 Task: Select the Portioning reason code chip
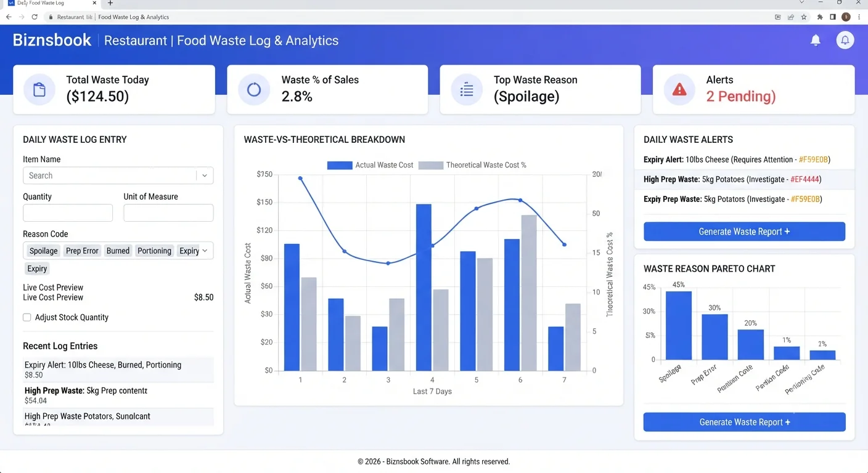[155, 251]
